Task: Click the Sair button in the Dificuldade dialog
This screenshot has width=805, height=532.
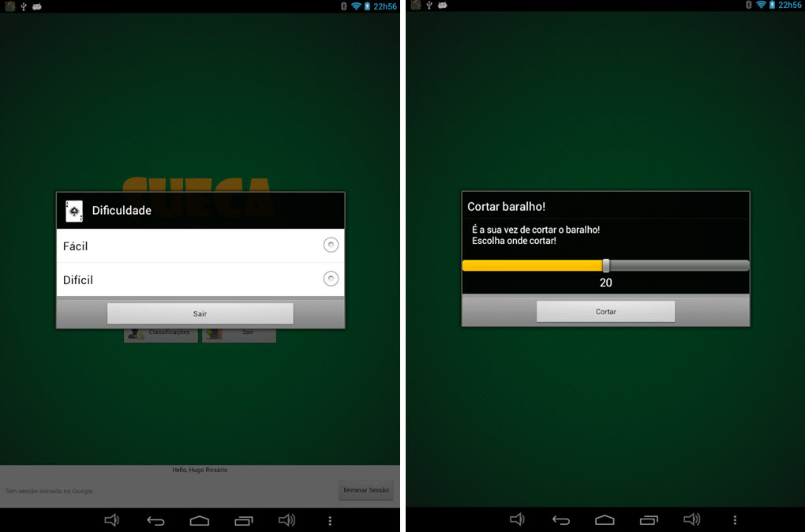Action: [x=200, y=313]
